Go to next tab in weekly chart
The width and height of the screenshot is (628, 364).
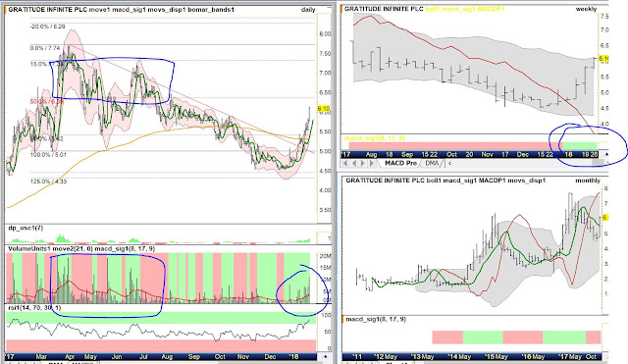(x=363, y=164)
